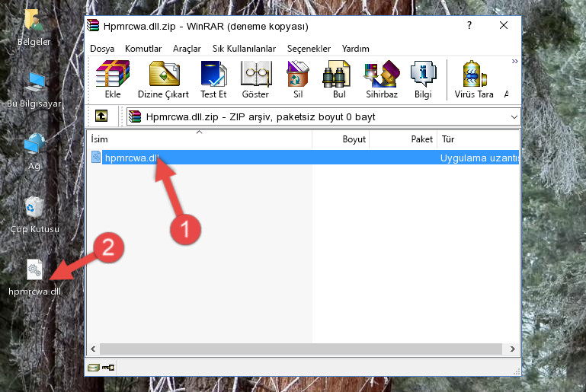Image resolution: width=586 pixels, height=392 pixels.
Task: Click the hpmrcwa.dll file type icon in list
Action: (96, 157)
